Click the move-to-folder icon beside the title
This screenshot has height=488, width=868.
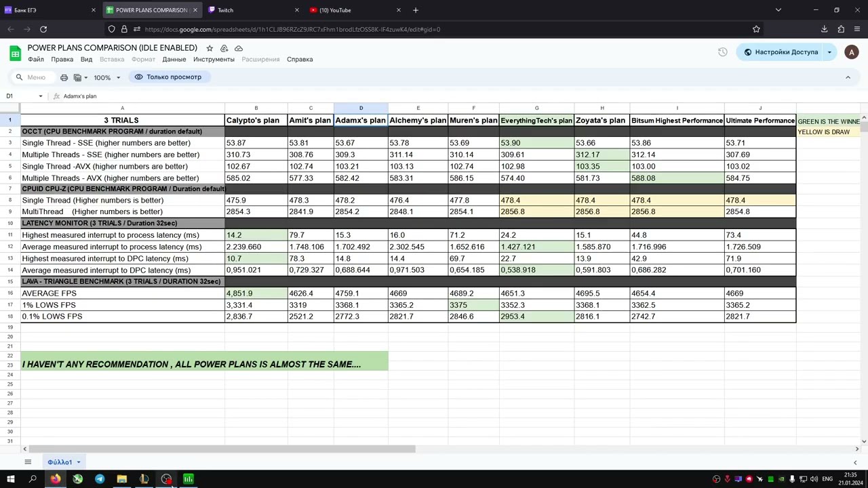pyautogui.click(x=224, y=48)
